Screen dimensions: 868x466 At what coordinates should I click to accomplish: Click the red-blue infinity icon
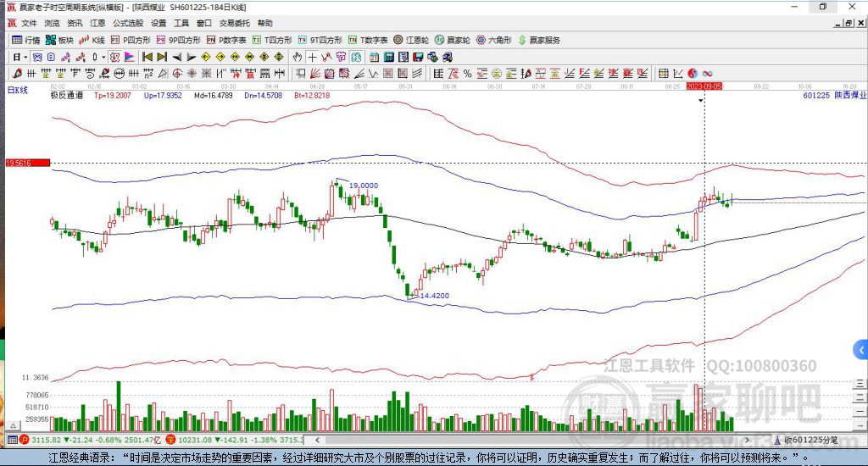707,73
